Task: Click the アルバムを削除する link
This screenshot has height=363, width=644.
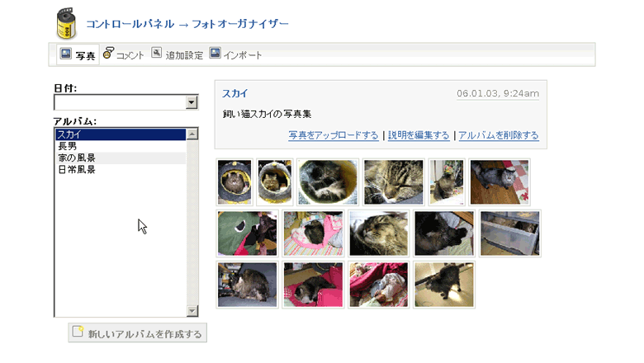Action: click(499, 135)
